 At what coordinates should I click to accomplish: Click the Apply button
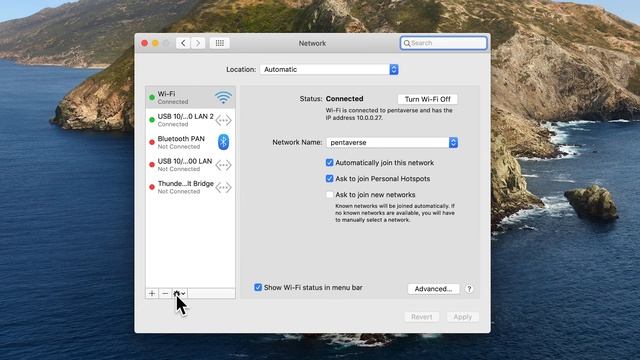click(462, 317)
